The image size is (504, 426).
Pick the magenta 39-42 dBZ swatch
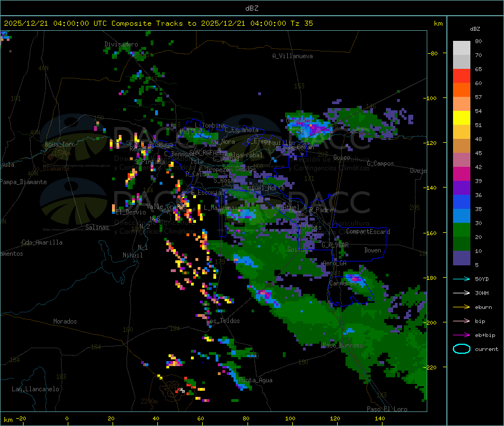[461, 174]
